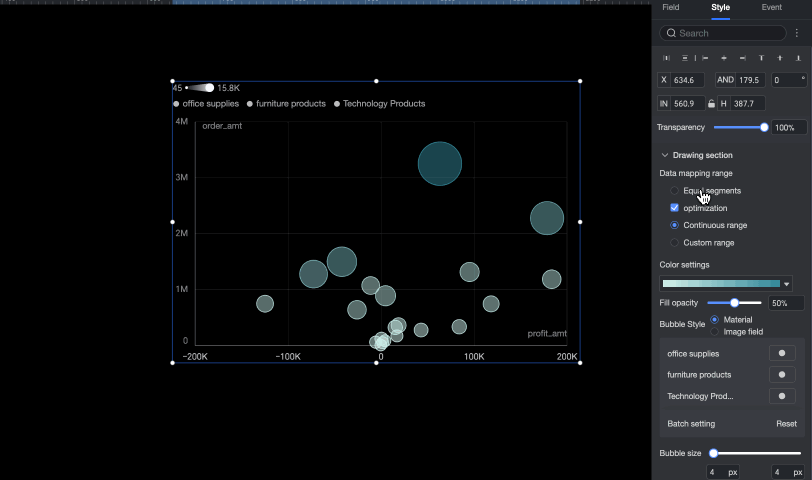
Task: Click the align bottom icon
Action: click(798, 58)
